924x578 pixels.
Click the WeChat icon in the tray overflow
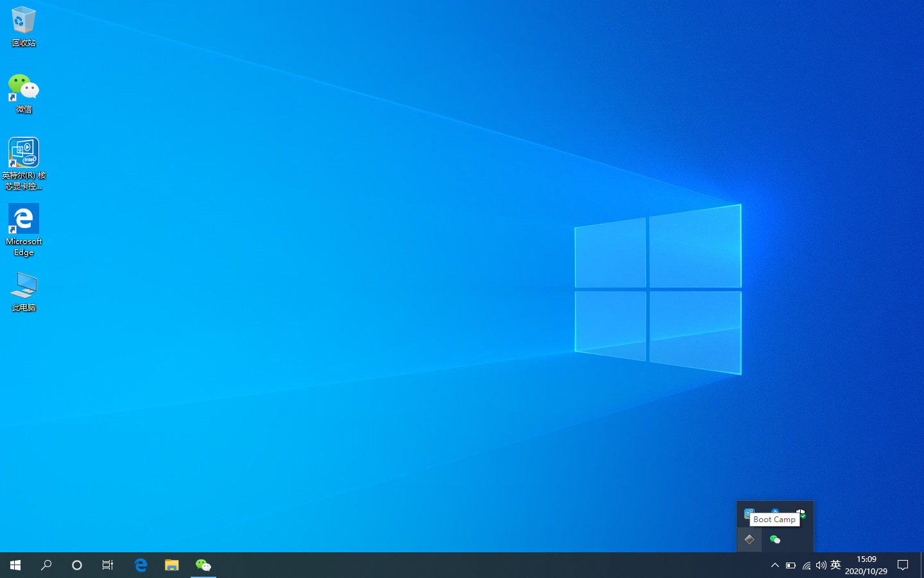[x=775, y=539]
